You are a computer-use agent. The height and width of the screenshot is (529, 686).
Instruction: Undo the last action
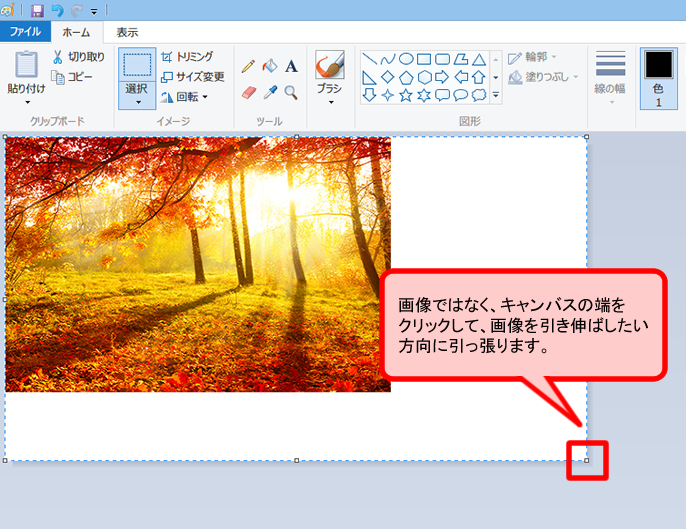click(x=57, y=10)
